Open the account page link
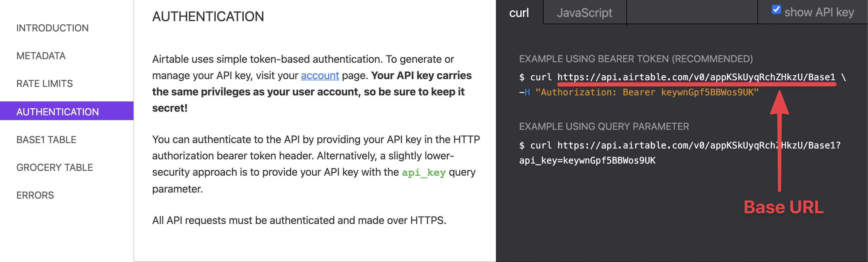 click(x=320, y=75)
